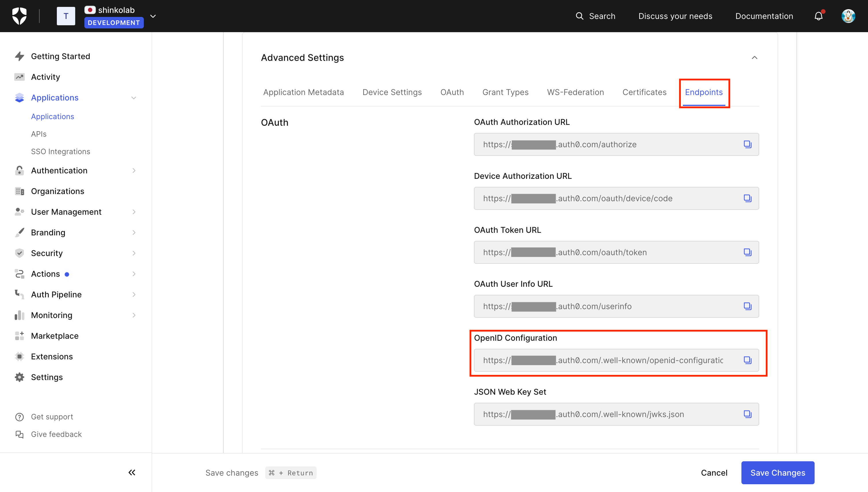Image resolution: width=868 pixels, height=492 pixels.
Task: Expand the tenant switcher for shinkolab
Action: point(153,16)
